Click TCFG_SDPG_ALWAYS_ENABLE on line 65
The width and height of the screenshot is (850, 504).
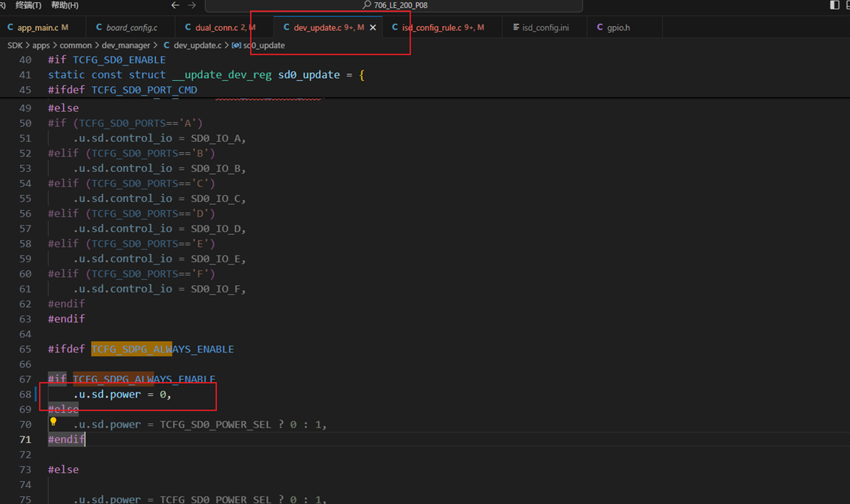click(x=162, y=349)
